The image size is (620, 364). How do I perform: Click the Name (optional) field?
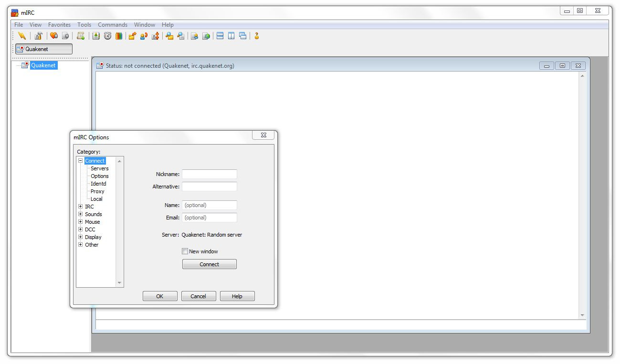pos(210,205)
